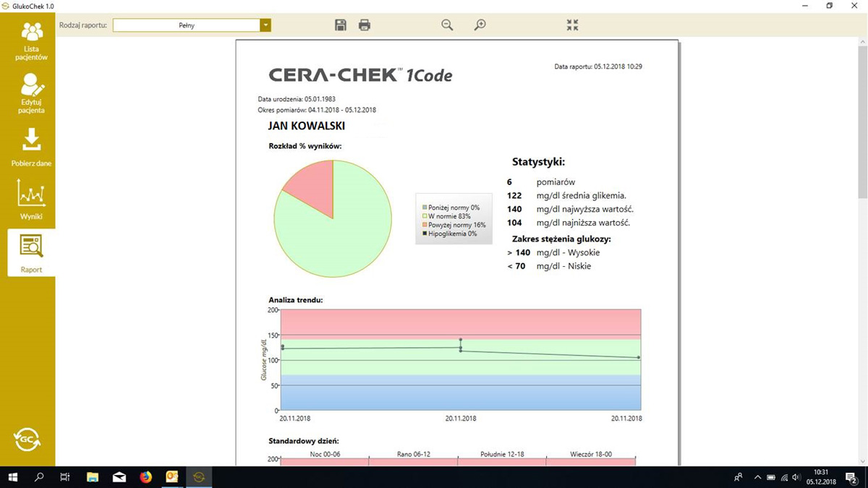Click legend entry W normie 83%
This screenshot has width=868, height=488.
pyautogui.click(x=446, y=216)
